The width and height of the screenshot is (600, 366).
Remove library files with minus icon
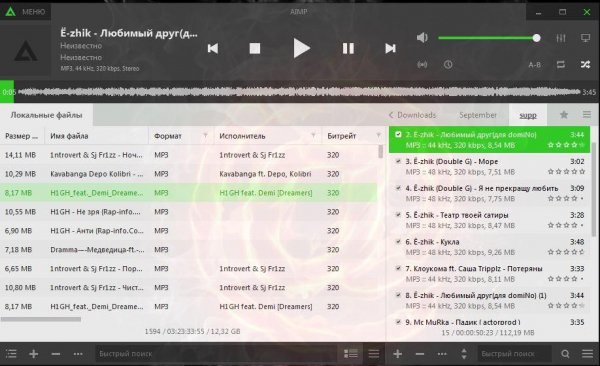[56, 354]
